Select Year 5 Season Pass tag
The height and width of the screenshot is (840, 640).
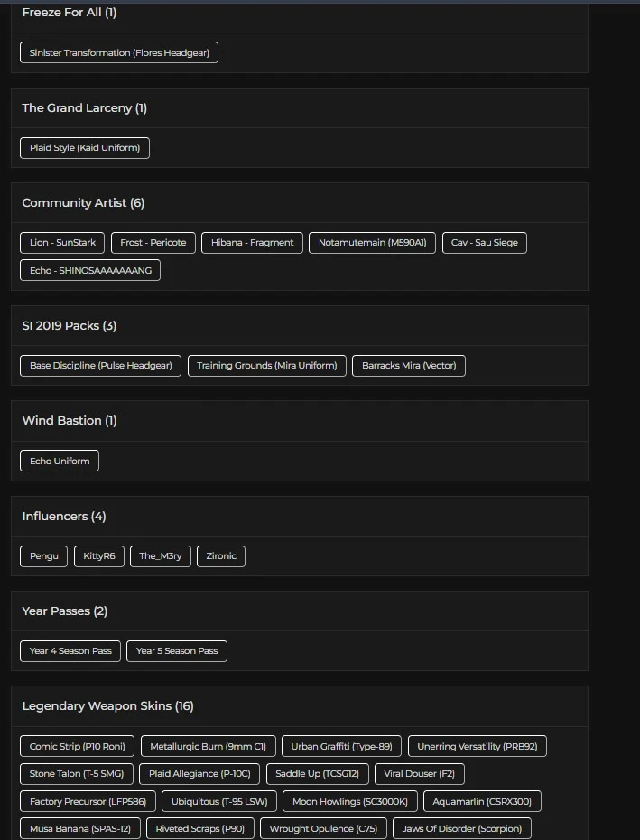click(x=177, y=651)
